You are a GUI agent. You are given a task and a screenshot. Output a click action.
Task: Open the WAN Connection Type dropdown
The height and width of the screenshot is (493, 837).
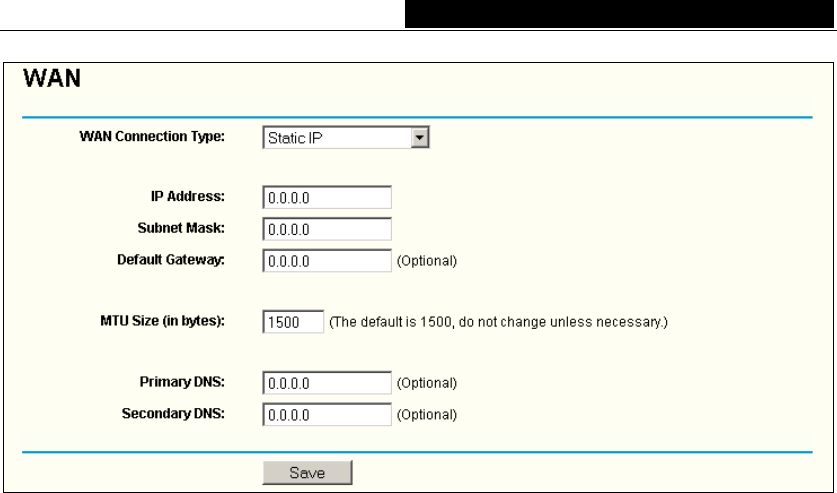point(346,138)
